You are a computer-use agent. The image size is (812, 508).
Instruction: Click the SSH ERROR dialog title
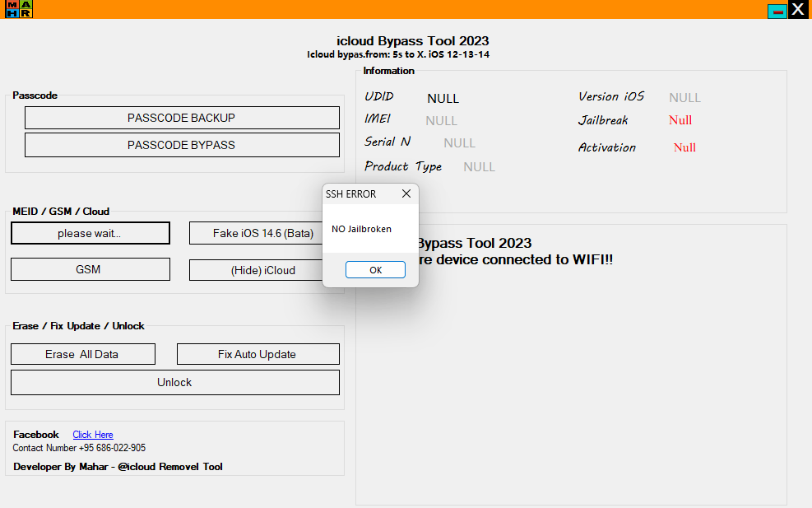[x=350, y=193]
